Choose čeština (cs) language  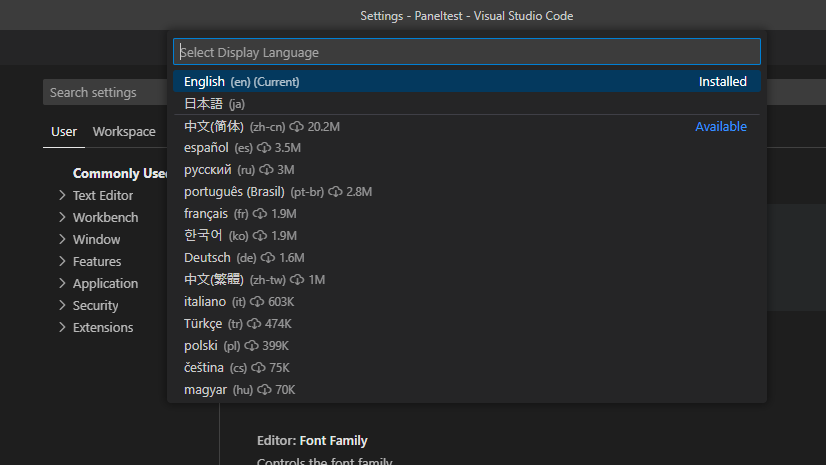467,368
